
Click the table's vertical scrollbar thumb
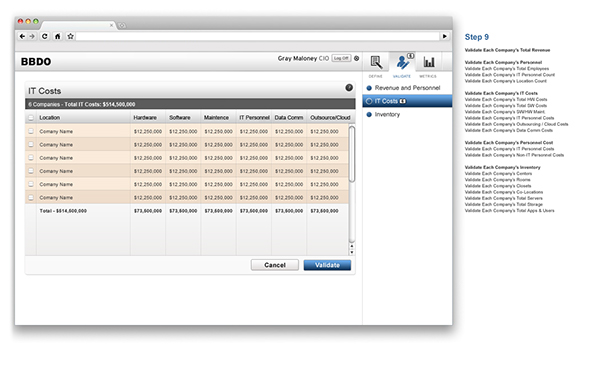(352, 154)
